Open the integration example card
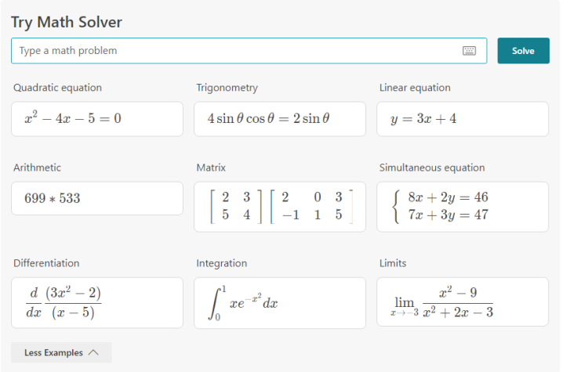The width and height of the screenshot is (588, 372). tap(280, 302)
